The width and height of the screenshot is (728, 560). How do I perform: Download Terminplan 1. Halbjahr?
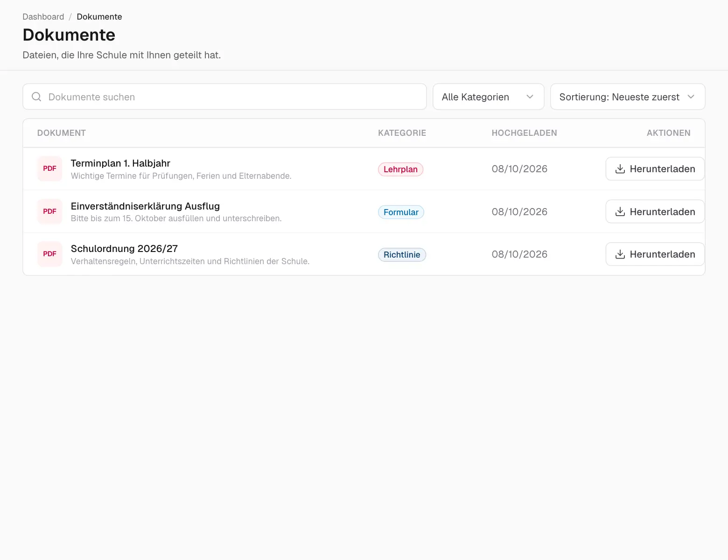click(x=655, y=168)
